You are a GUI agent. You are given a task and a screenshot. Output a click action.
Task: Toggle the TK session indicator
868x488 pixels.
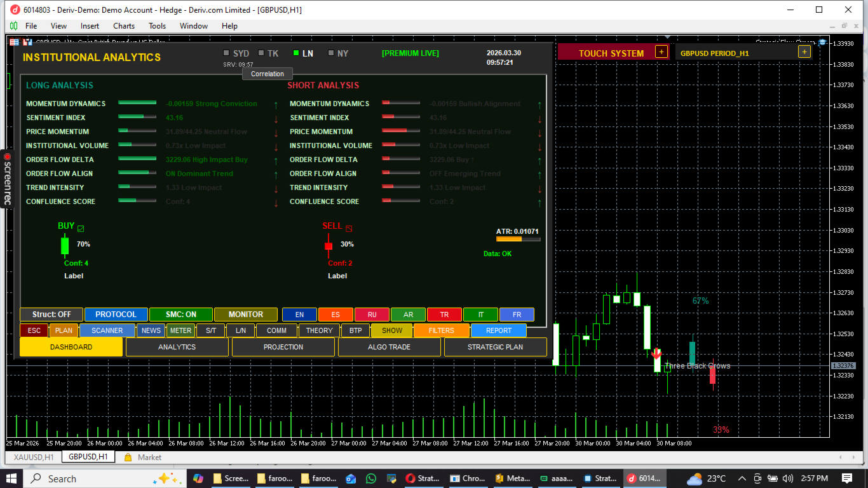[261, 53]
